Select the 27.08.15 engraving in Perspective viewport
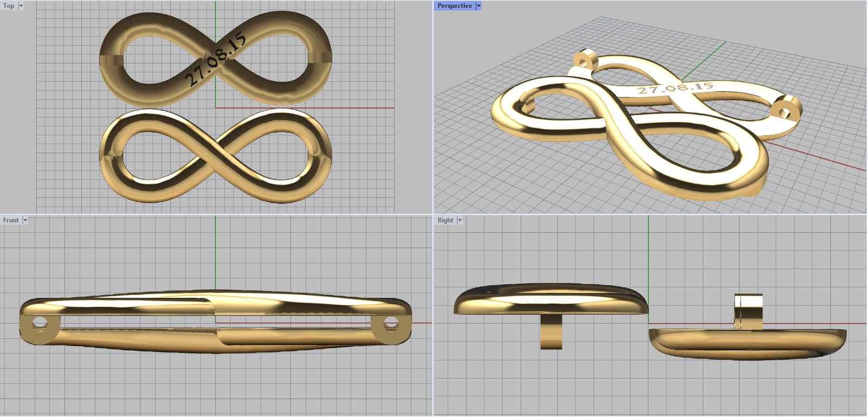This screenshot has width=868, height=419. (x=674, y=88)
